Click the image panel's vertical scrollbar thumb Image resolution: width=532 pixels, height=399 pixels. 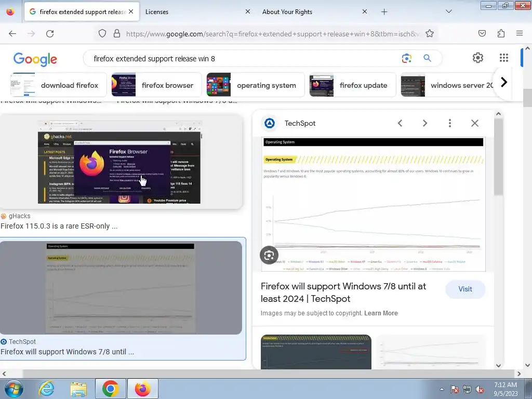(498, 157)
